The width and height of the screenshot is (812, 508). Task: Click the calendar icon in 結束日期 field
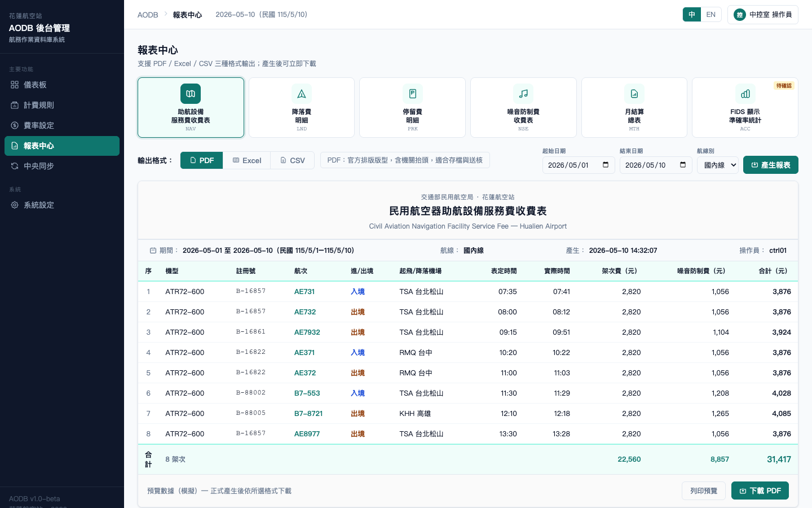pos(683,165)
